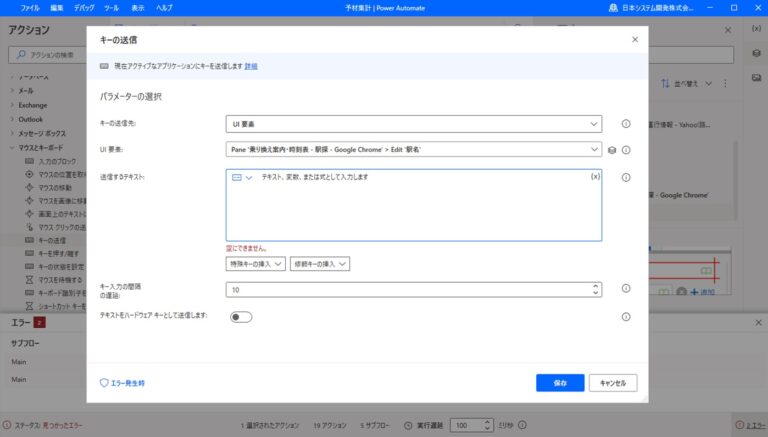Open 特殊キーの挿入 dropdown
Viewport: 768px width, 437px height.
[255, 264]
